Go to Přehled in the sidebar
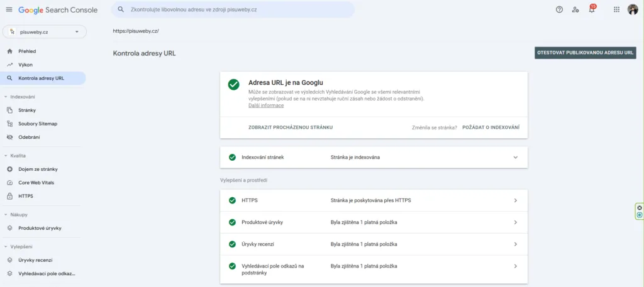 point(43,51)
